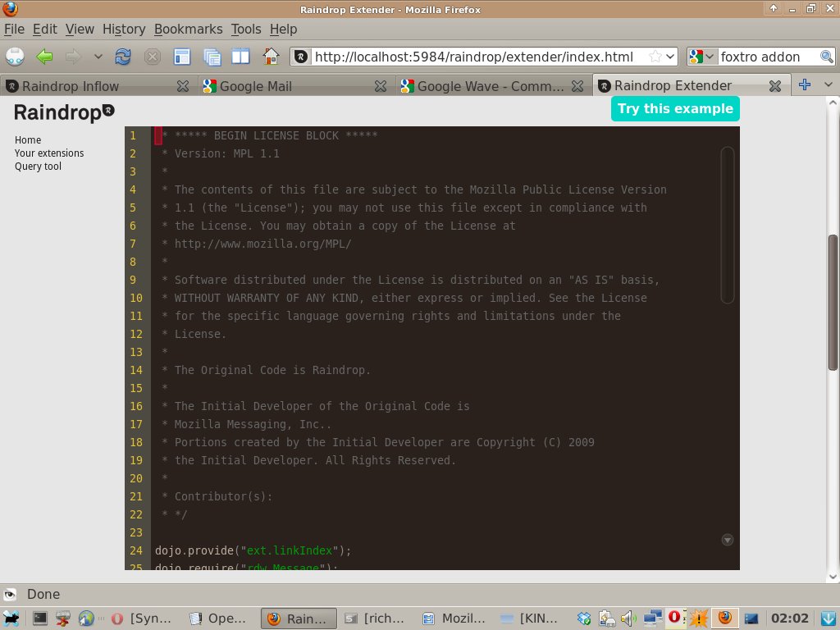Click the volume speaker tray icon
This screenshot has width=840, height=630.
629,619
